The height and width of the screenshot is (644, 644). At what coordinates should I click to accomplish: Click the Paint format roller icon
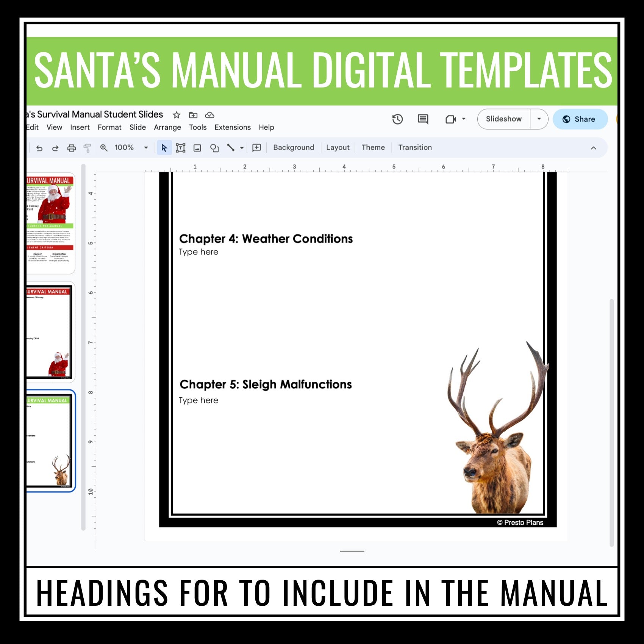[x=88, y=148]
